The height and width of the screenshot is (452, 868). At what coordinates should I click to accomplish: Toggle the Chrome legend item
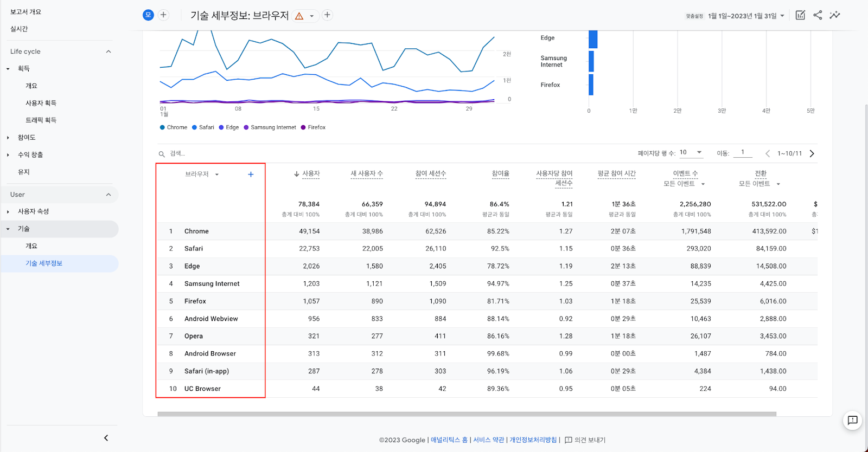pyautogui.click(x=174, y=127)
